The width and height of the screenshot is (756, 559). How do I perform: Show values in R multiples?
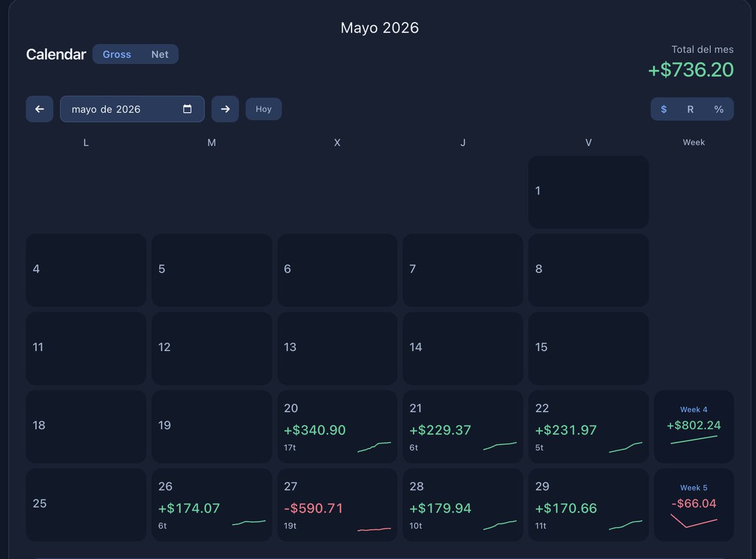pyautogui.click(x=690, y=109)
